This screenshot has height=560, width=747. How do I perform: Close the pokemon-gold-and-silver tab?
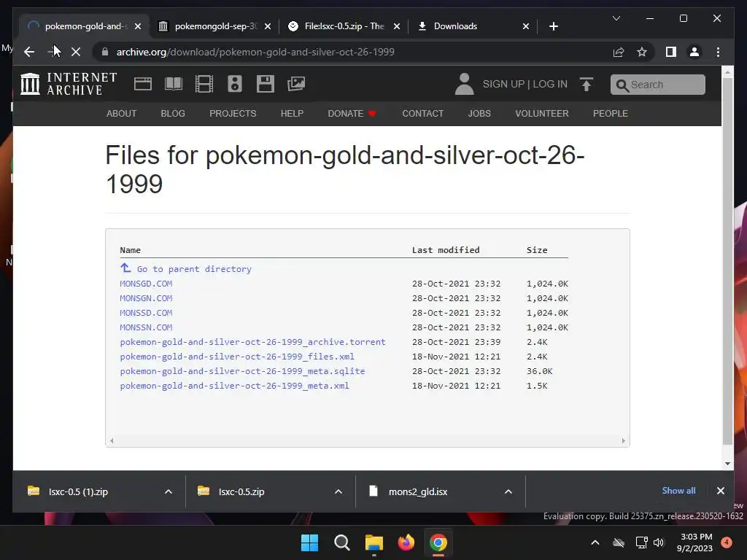click(x=138, y=26)
